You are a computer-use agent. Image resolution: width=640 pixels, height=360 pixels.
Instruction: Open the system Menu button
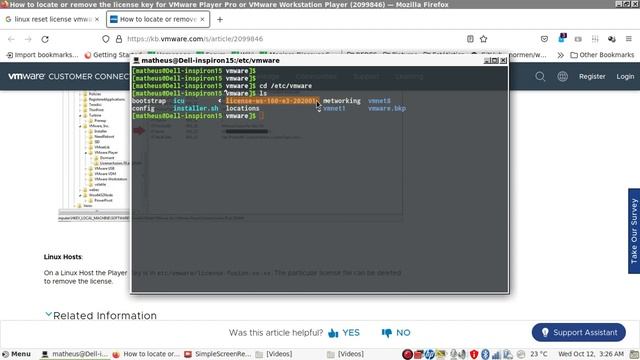16,354
